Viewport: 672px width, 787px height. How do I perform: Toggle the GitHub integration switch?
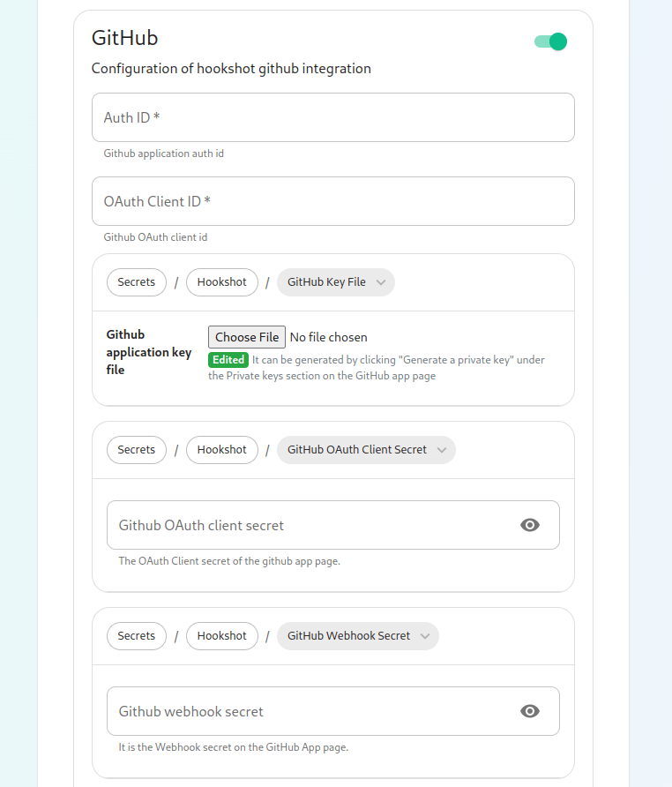(550, 41)
